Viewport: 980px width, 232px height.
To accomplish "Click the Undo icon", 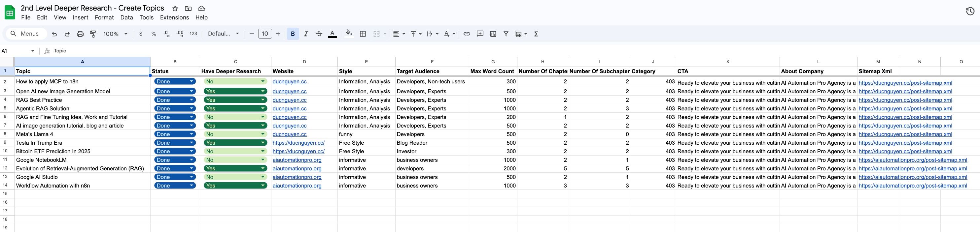I will pos(54,34).
